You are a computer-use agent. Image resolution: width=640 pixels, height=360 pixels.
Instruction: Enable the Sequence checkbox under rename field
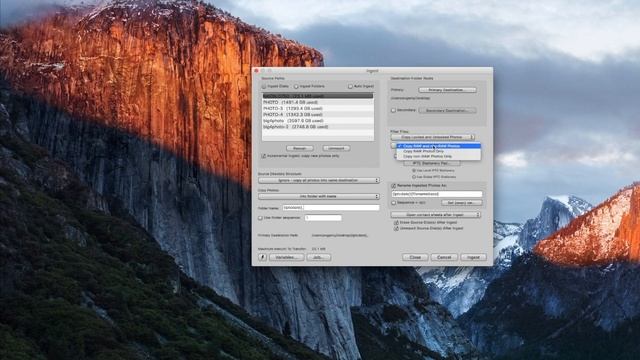coord(394,202)
